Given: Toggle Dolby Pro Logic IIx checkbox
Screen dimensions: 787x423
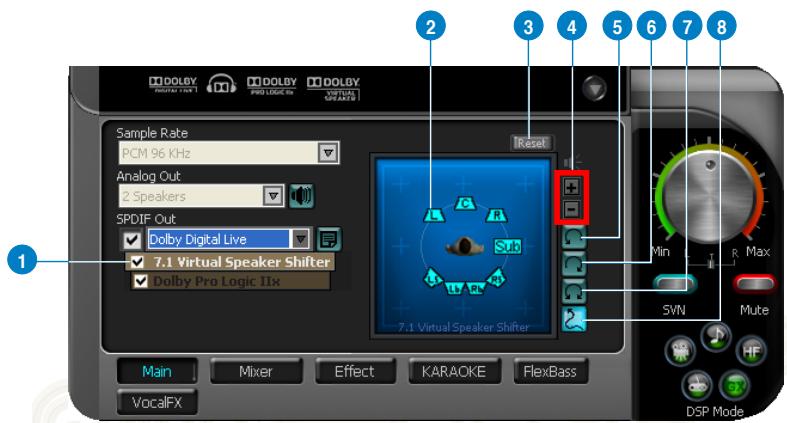Looking at the screenshot, I should 141,281.
